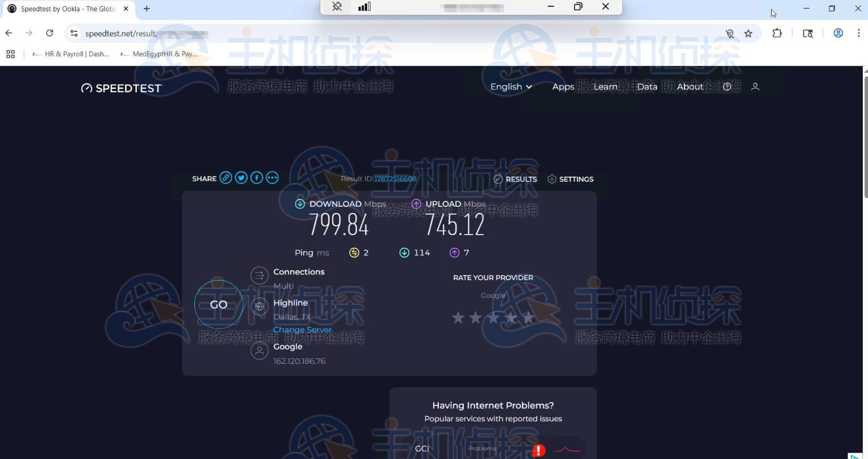Click the copy link share icon
This screenshot has width=868, height=459.
(x=226, y=177)
